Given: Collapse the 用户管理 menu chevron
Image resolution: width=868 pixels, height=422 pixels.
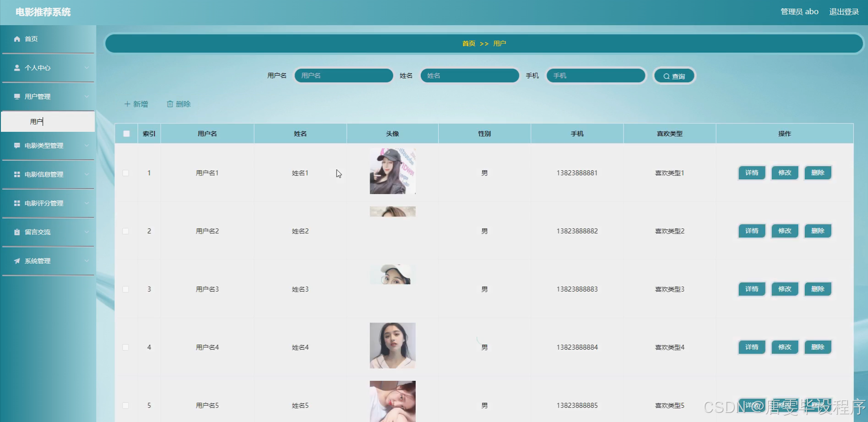Looking at the screenshot, I should [87, 97].
